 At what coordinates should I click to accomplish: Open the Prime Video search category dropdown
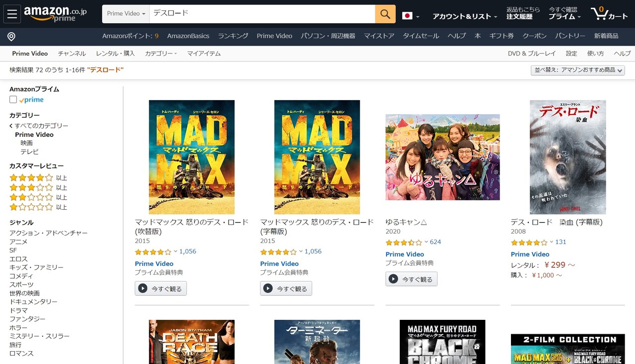click(x=126, y=14)
